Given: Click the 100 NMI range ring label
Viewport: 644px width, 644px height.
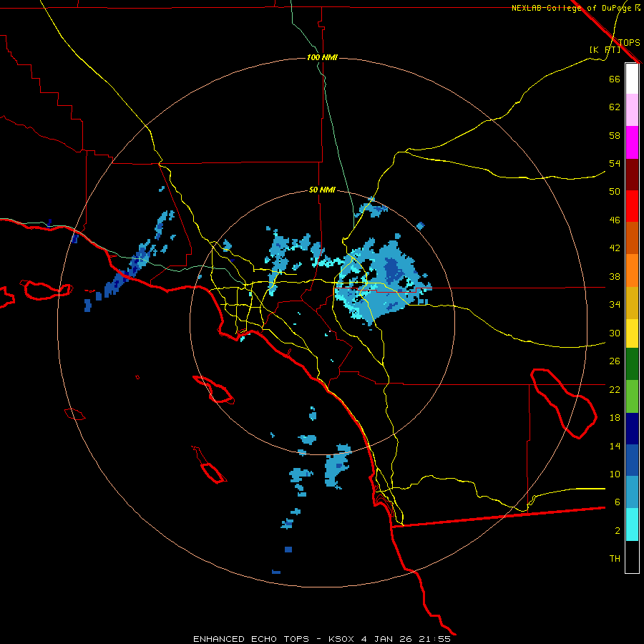Looking at the screenshot, I should pos(322,57).
